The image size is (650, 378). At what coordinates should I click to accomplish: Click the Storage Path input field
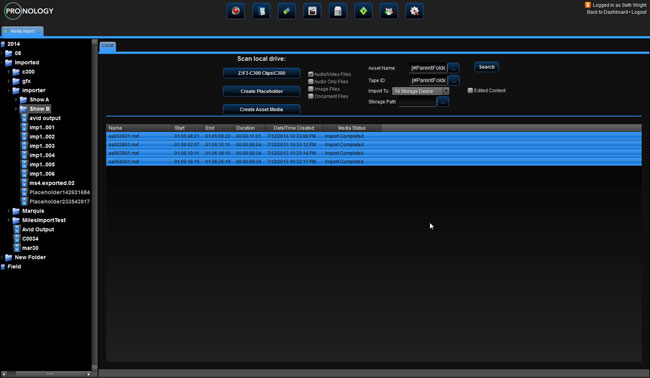click(417, 102)
